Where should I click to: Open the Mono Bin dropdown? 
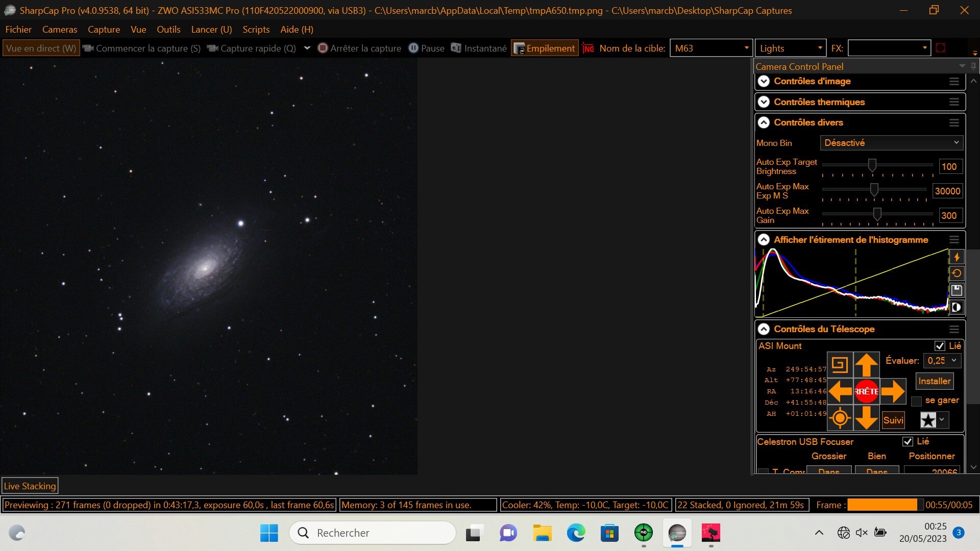click(891, 143)
